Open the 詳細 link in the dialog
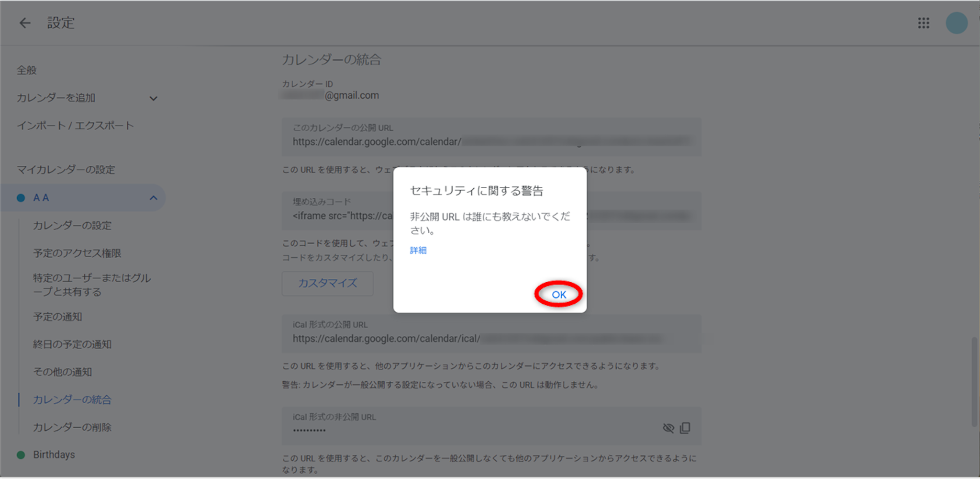 [x=418, y=251]
